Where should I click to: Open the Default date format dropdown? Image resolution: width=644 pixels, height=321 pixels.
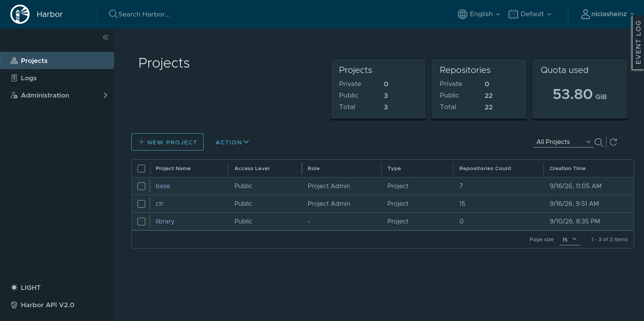530,14
